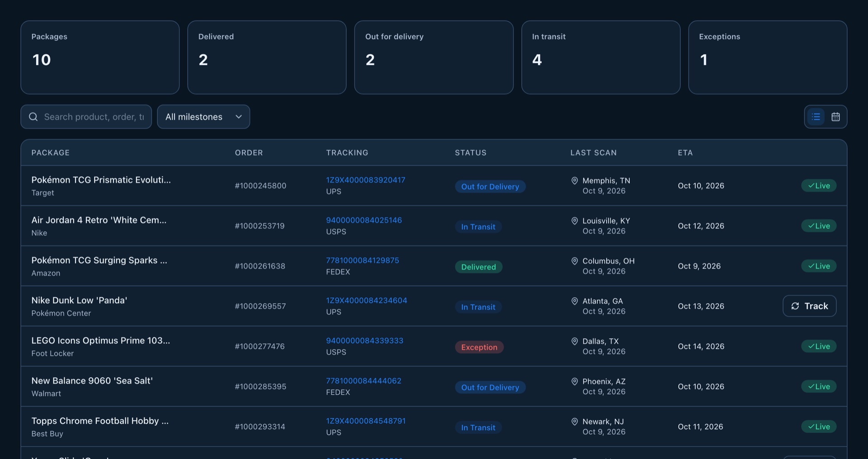Select the In transit summary card
The image size is (868, 459).
(601, 57)
